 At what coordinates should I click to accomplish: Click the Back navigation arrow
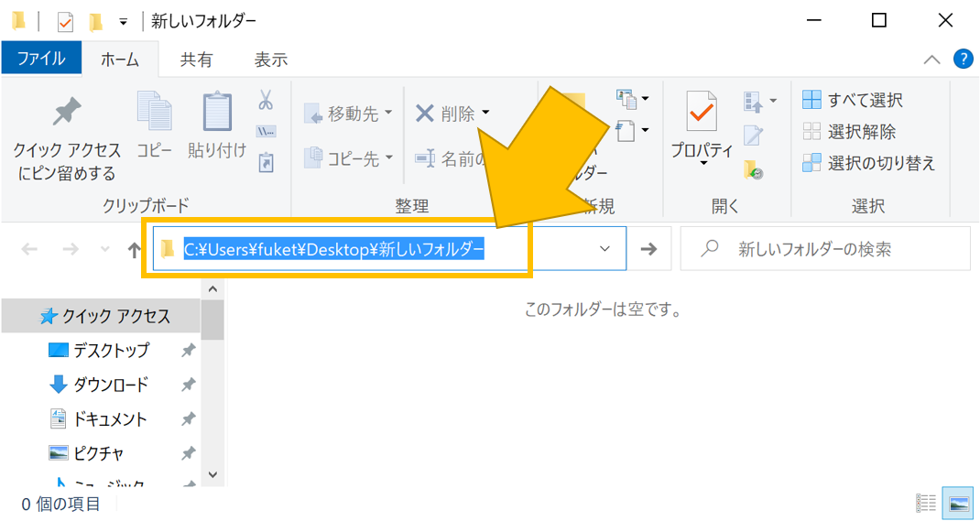coord(29,249)
